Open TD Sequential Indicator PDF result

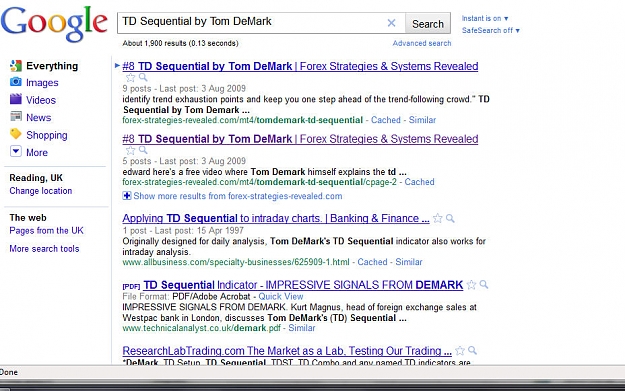coord(303,285)
